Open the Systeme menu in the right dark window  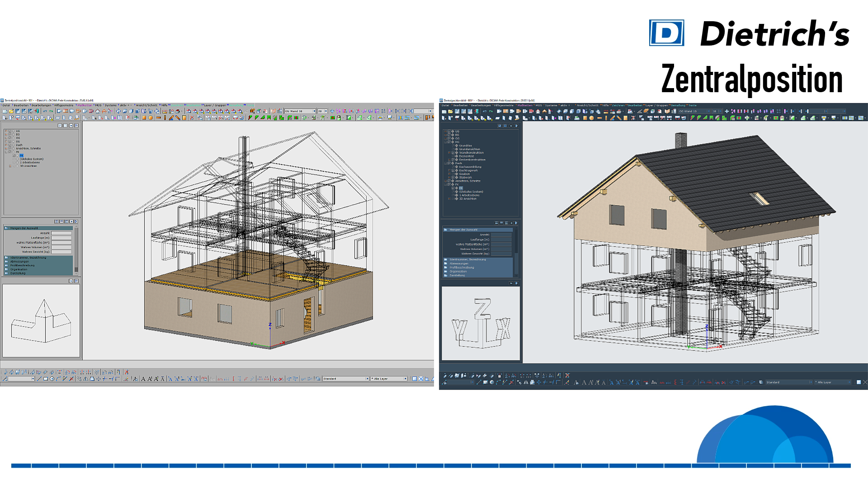click(551, 105)
